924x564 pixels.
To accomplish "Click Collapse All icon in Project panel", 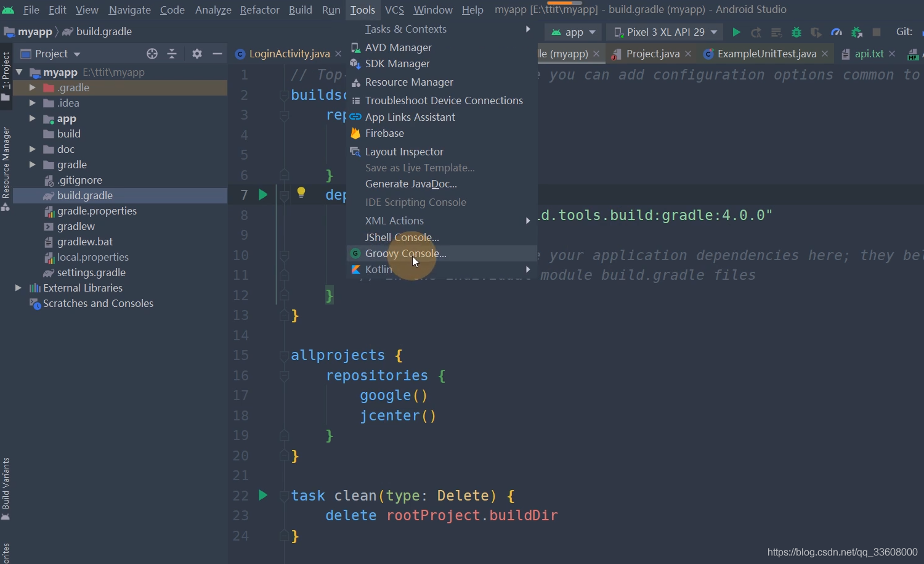I will coord(172,54).
